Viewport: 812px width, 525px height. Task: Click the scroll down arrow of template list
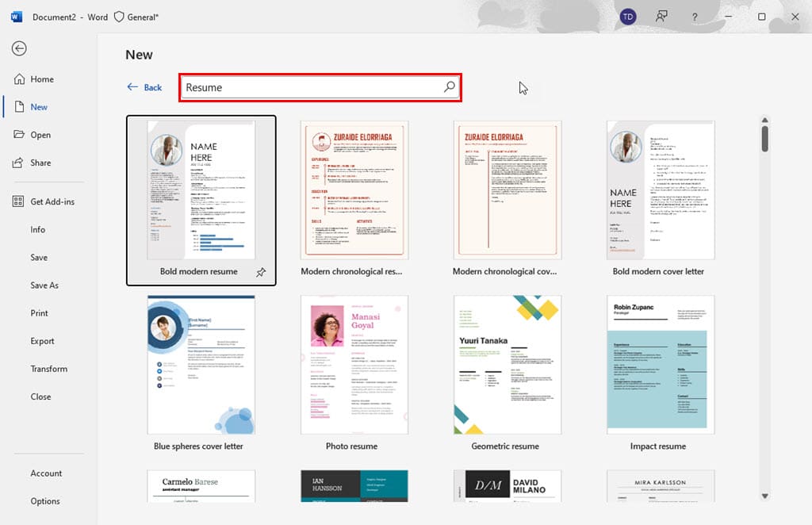[x=765, y=496]
